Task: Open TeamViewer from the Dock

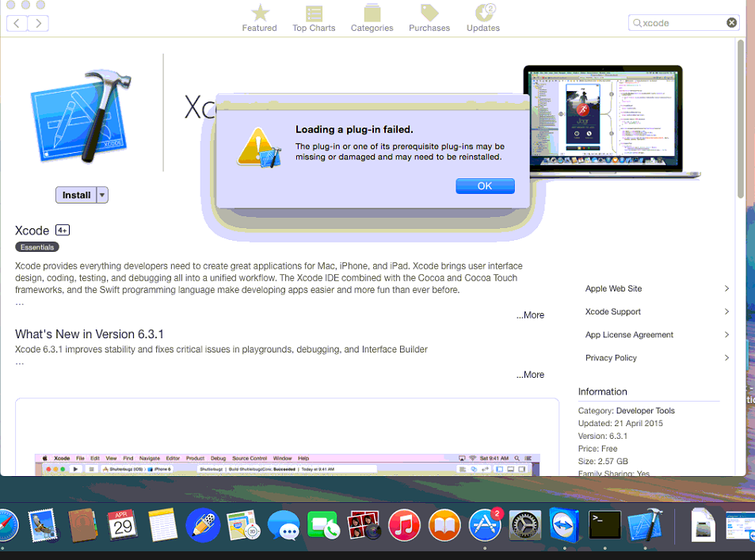Action: 564,525
